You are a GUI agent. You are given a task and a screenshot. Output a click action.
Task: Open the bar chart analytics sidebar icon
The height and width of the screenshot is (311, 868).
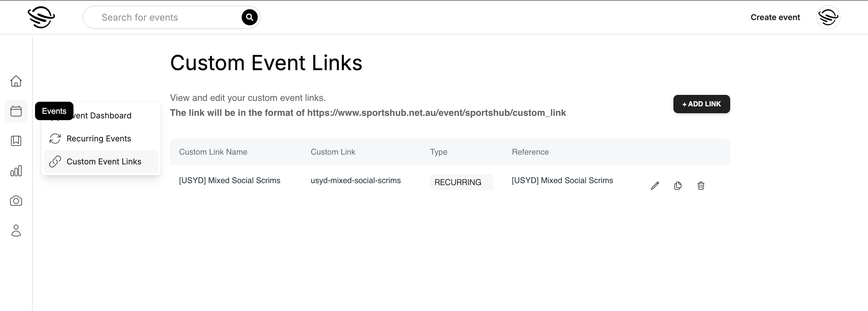tap(16, 171)
